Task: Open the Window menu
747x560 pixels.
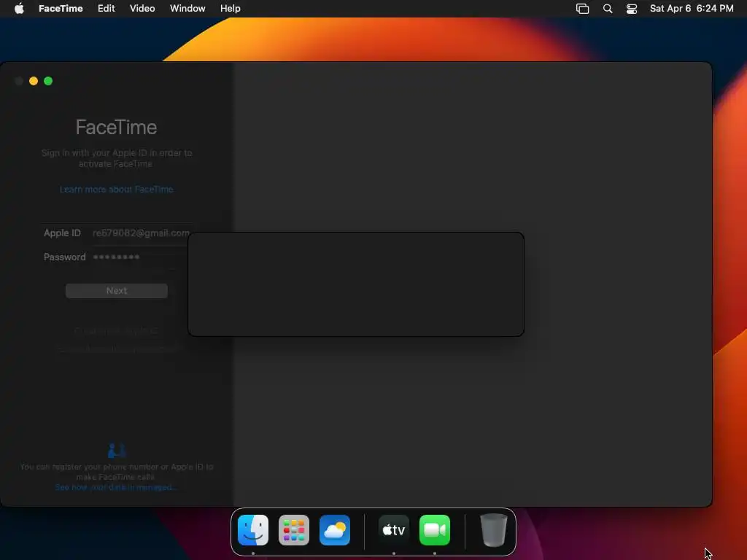Action: (x=187, y=8)
